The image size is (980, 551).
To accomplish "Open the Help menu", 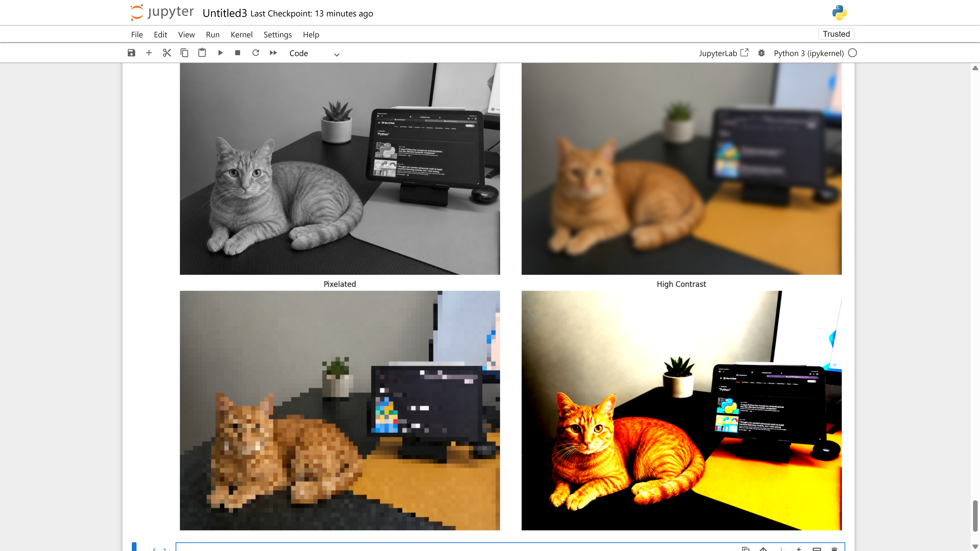I will point(311,35).
